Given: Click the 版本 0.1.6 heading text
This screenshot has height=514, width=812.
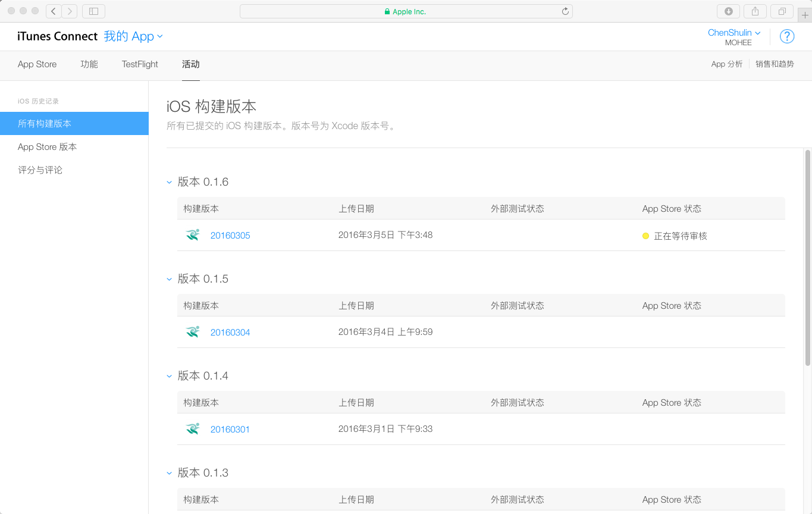Looking at the screenshot, I should 203,182.
